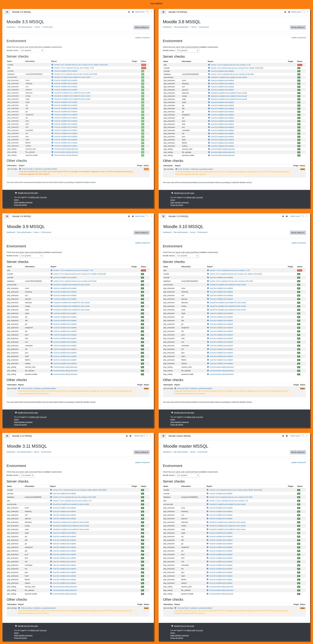Open messages bubble in Moodle 3.8 panel
The height and width of the screenshot is (644, 313).
(289, 12)
